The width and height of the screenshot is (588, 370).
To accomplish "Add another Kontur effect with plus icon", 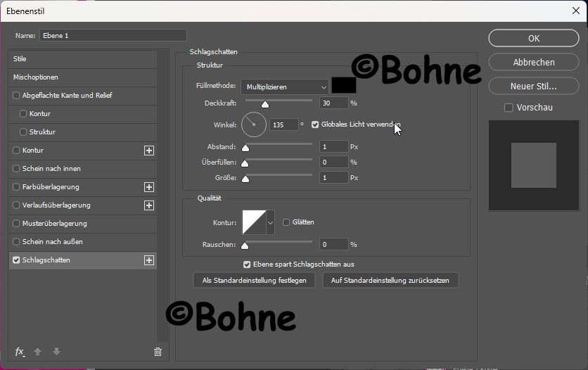I will pyautogui.click(x=148, y=151).
